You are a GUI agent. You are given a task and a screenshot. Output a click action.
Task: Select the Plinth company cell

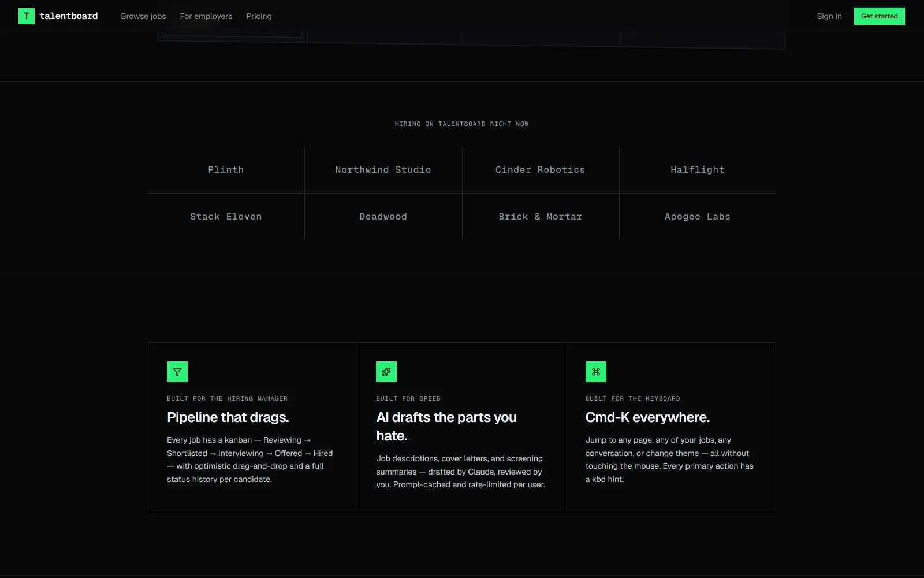click(226, 170)
